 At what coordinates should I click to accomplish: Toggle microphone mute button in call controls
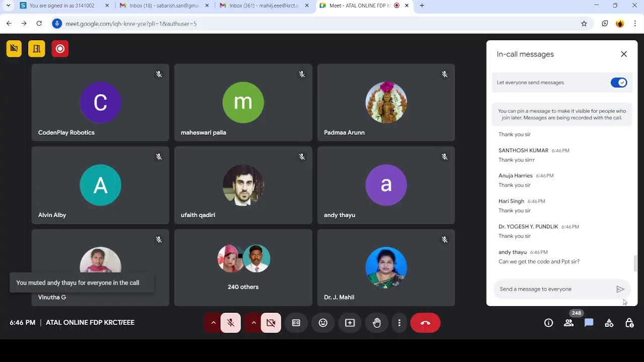pos(231,323)
